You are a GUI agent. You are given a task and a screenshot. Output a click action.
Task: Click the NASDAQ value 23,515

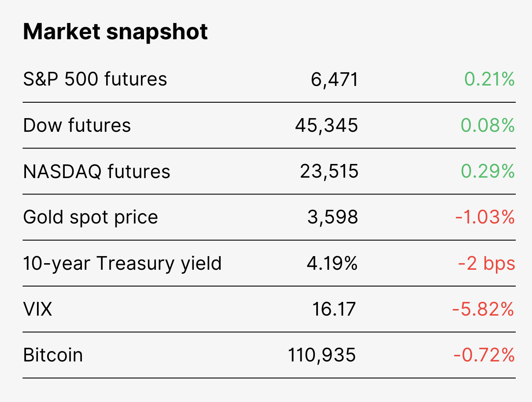click(x=329, y=172)
